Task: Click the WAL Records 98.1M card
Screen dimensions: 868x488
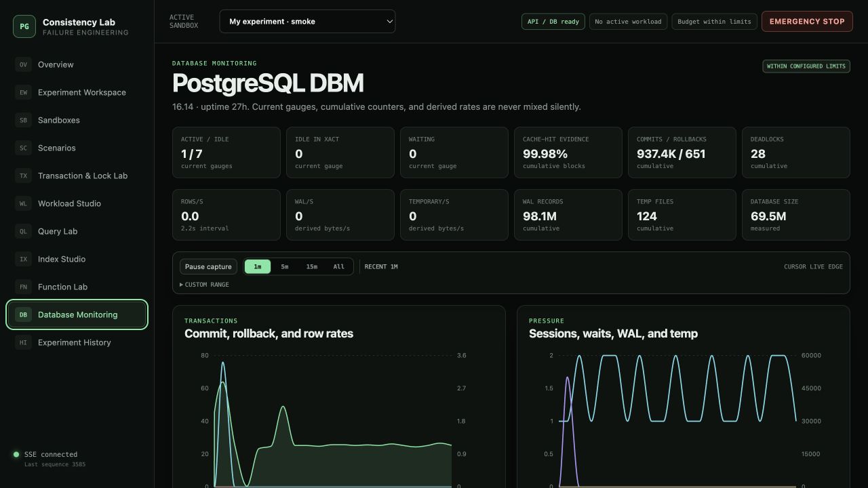Action: pos(568,215)
